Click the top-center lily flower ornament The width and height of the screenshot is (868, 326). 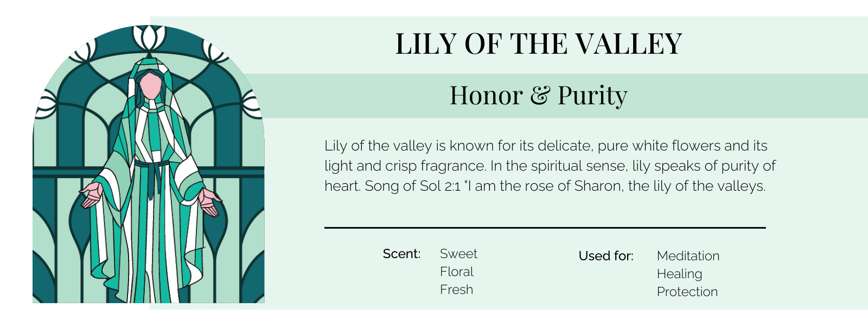click(x=148, y=37)
